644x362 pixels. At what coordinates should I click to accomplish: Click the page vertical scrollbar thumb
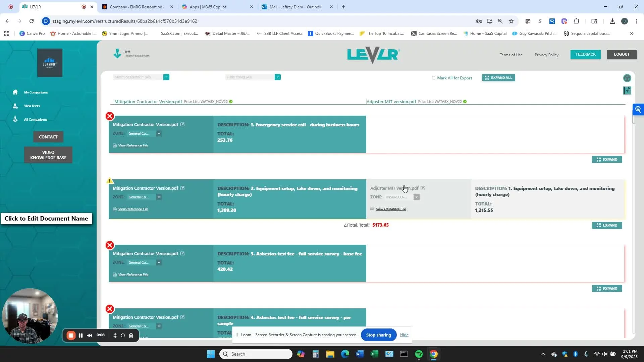coord(634,119)
